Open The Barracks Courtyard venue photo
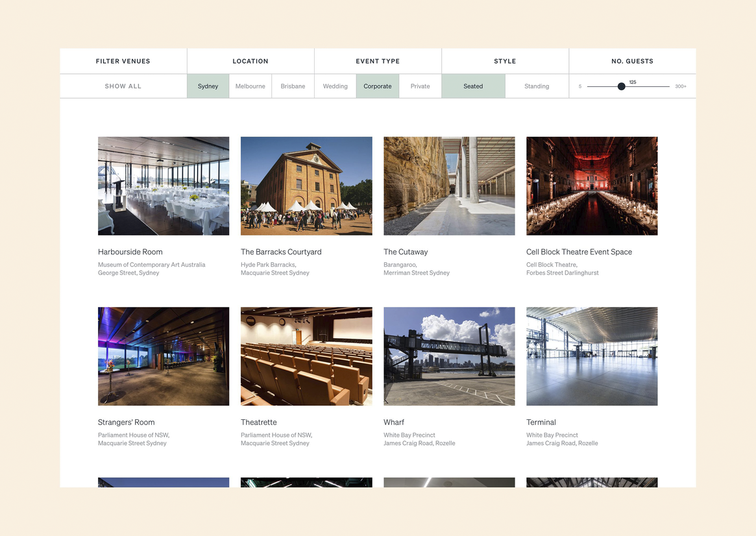 point(306,186)
